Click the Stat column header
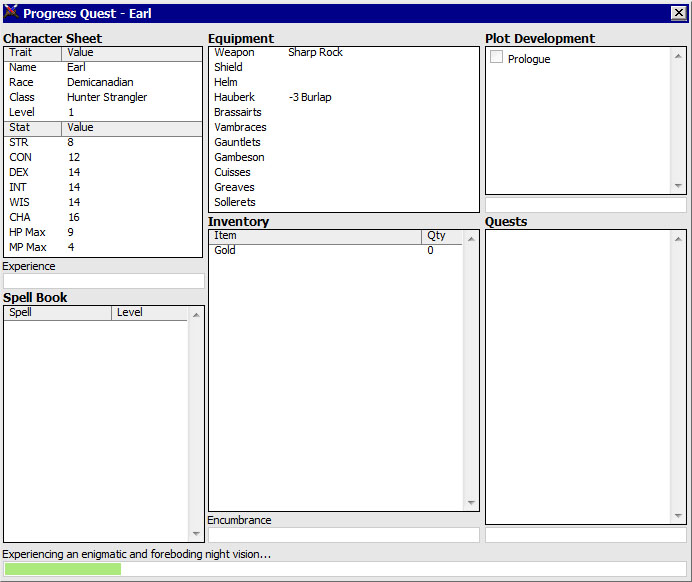The width and height of the screenshot is (692, 582). [33, 128]
